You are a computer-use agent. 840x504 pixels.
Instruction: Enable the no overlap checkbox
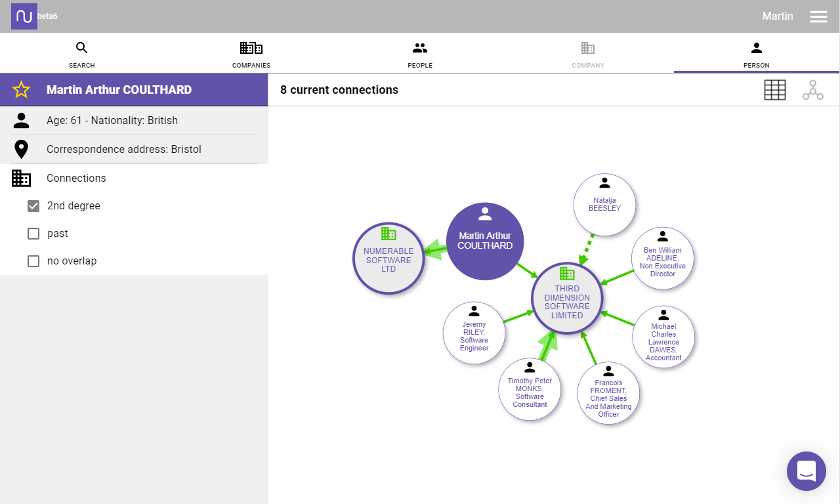pyautogui.click(x=33, y=261)
